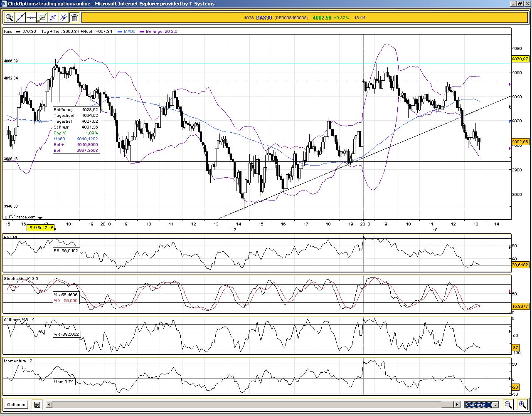
Task: Click the -28 Momentum value label
Action: click(x=515, y=387)
